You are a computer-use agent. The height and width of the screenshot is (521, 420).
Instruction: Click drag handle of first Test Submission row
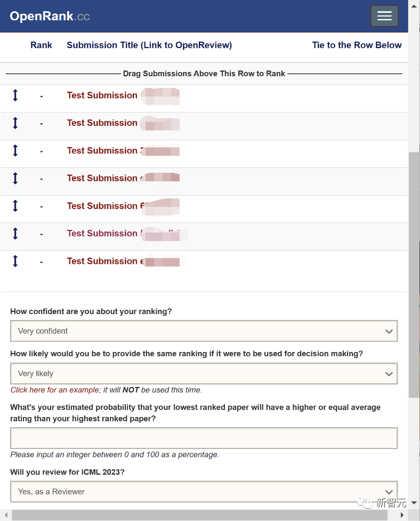click(x=15, y=95)
